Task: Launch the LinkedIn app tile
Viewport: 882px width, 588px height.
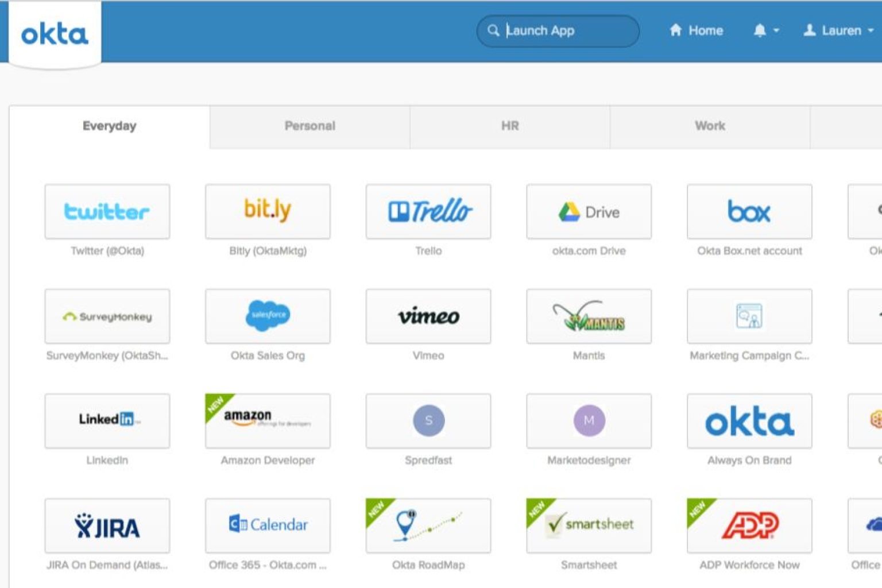Action: point(107,421)
